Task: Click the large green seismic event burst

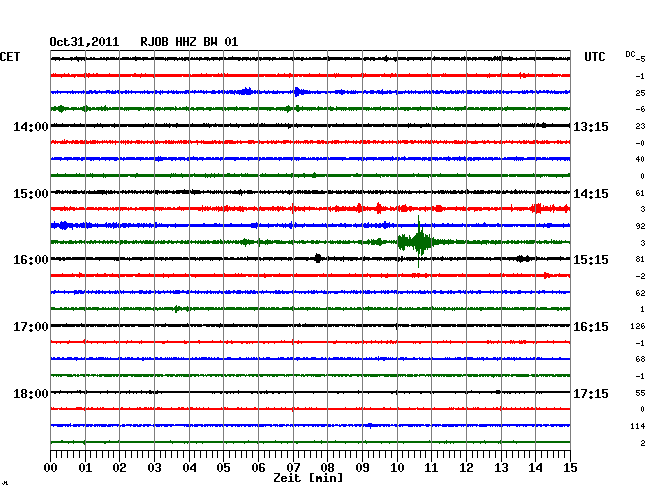Action: 417,242
